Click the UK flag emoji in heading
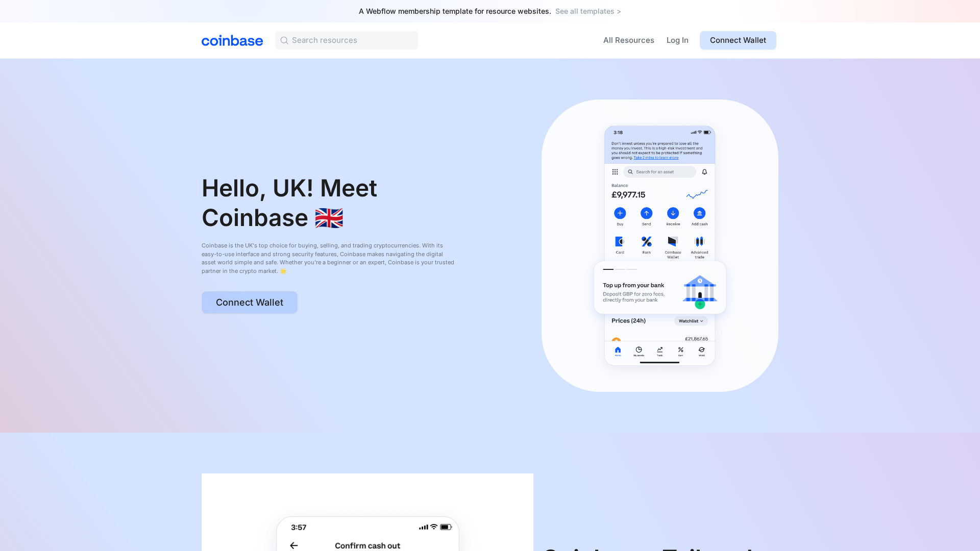This screenshot has height=551, width=980. coord(329,218)
